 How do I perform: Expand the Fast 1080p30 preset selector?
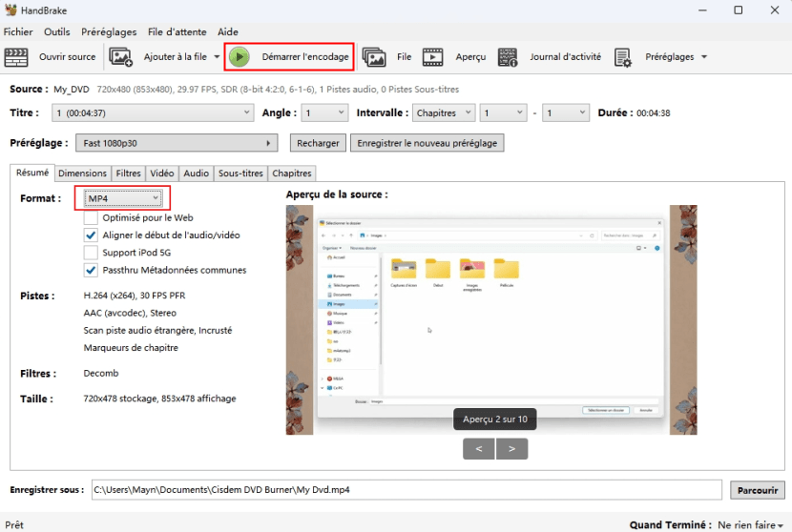(x=177, y=143)
